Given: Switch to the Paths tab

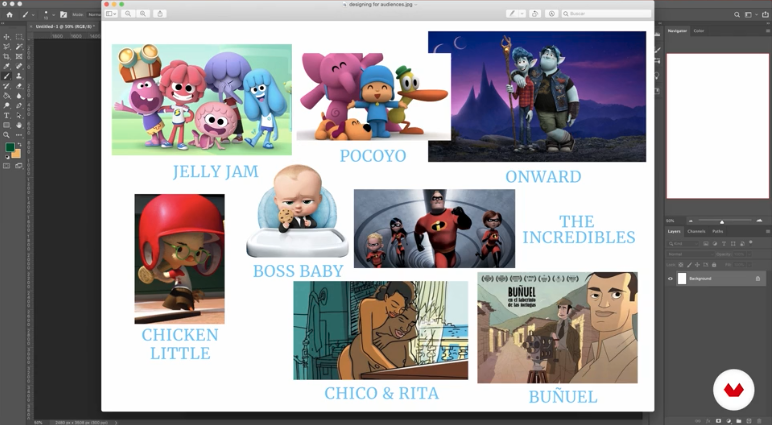Looking at the screenshot, I should pos(718,231).
